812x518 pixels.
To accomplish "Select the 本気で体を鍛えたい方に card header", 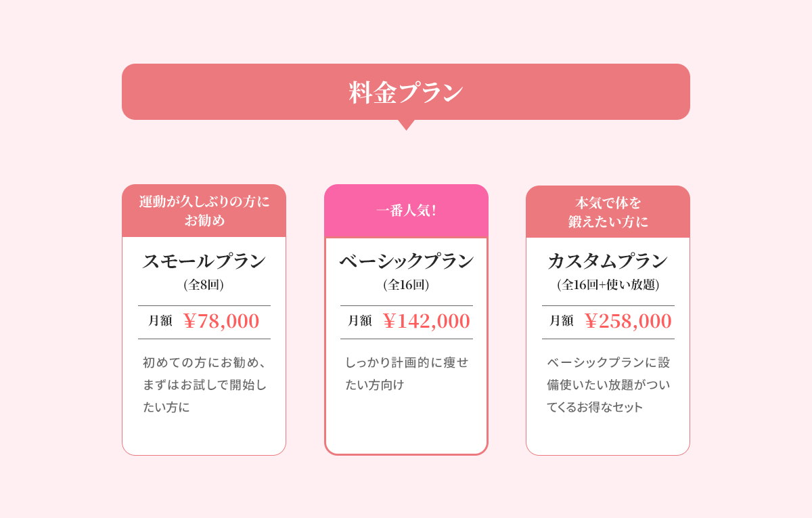I will [x=608, y=212].
